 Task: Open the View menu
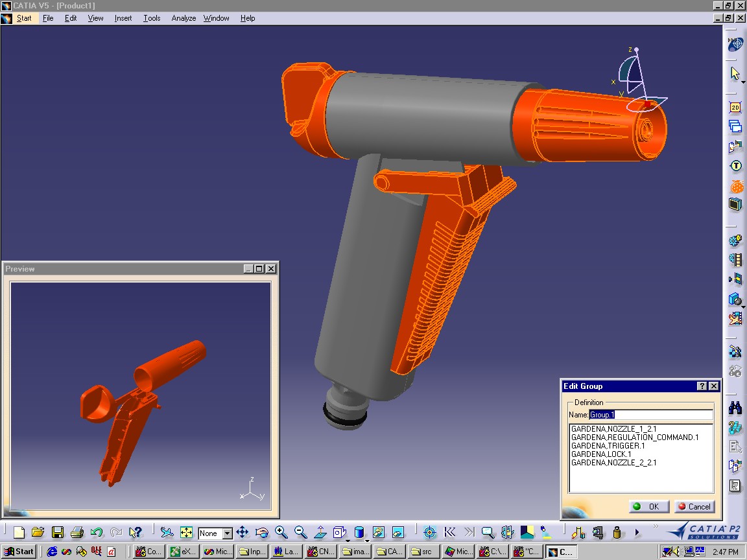pos(95,18)
